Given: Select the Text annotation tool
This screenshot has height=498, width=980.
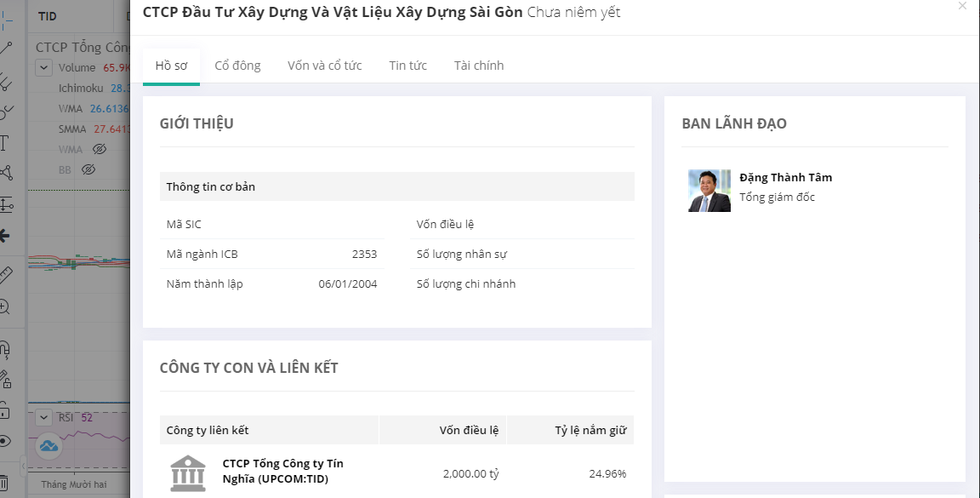Looking at the screenshot, I should [x=4, y=142].
